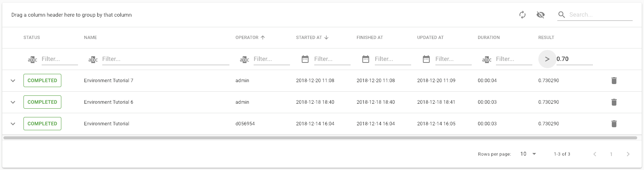Toggle column visibility with the crossed-eye icon
The width and height of the screenshot is (644, 170).
[x=541, y=15]
